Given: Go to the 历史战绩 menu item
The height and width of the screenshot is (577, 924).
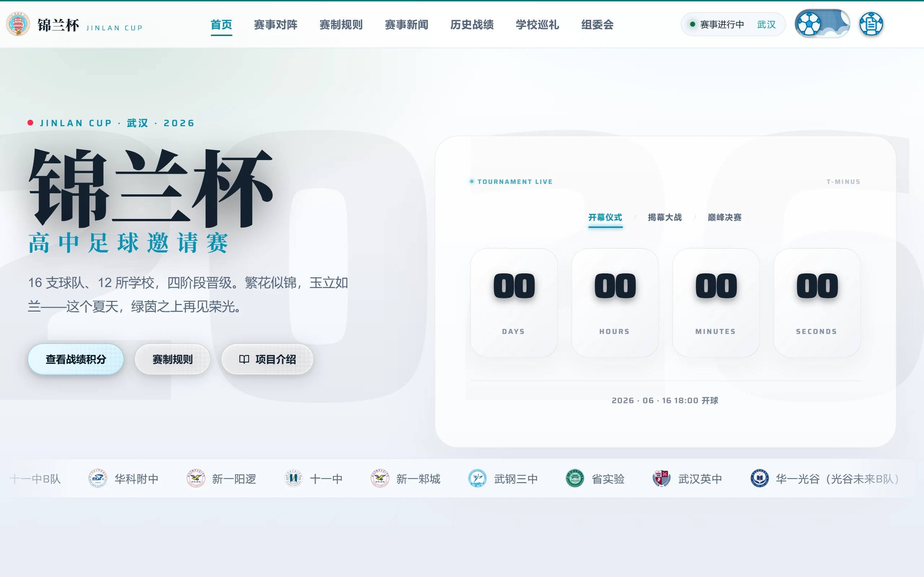Looking at the screenshot, I should click(472, 25).
